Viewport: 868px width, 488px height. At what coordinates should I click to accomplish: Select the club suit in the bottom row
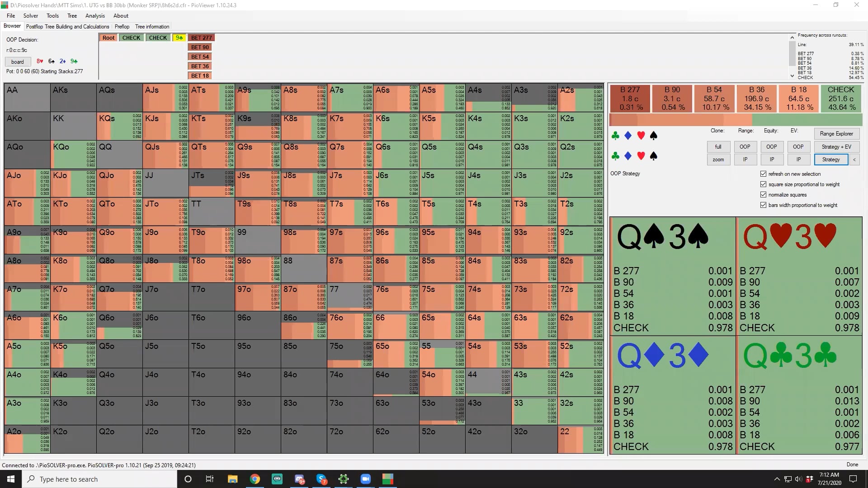[615, 156]
